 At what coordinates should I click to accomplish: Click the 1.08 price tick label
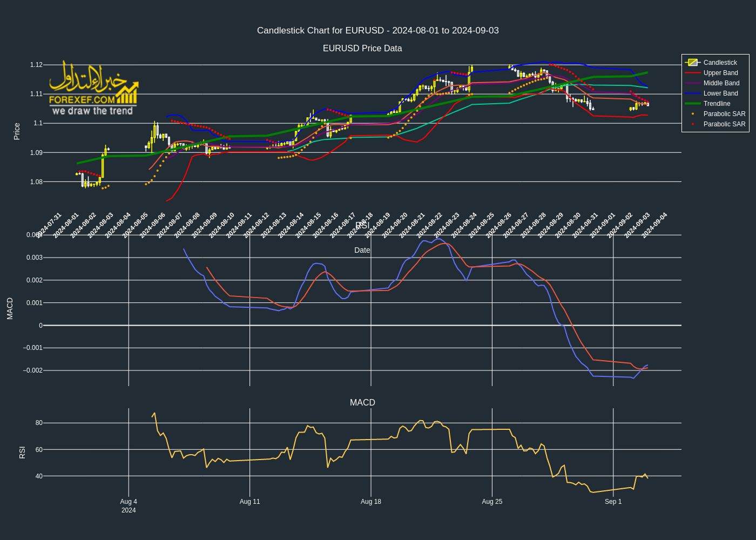36,182
